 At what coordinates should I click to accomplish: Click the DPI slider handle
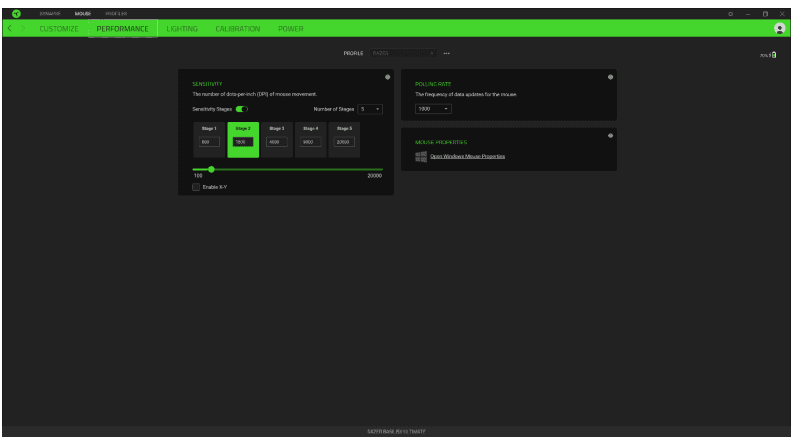(211, 169)
